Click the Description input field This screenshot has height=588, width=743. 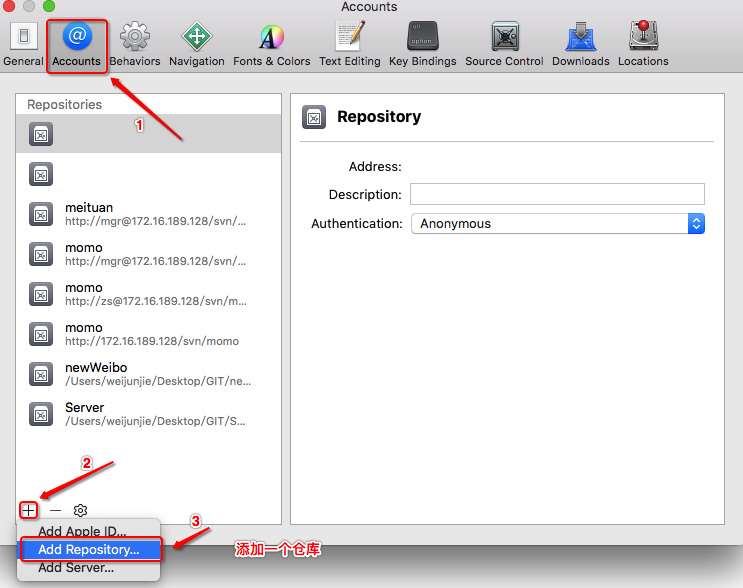coord(557,194)
